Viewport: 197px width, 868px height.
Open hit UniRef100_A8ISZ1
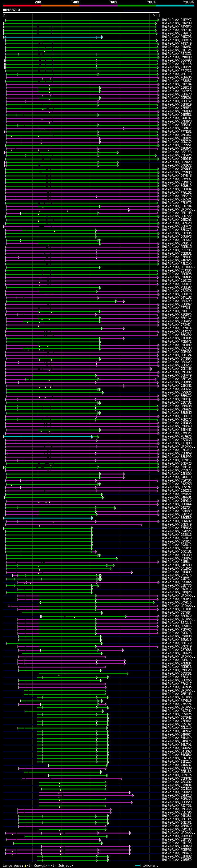pyautogui.click(x=177, y=54)
